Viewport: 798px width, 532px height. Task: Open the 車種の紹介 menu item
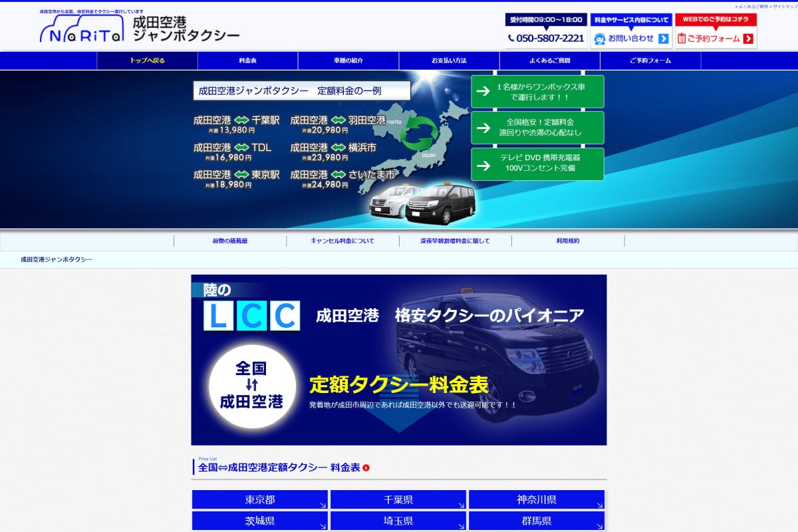click(x=348, y=61)
